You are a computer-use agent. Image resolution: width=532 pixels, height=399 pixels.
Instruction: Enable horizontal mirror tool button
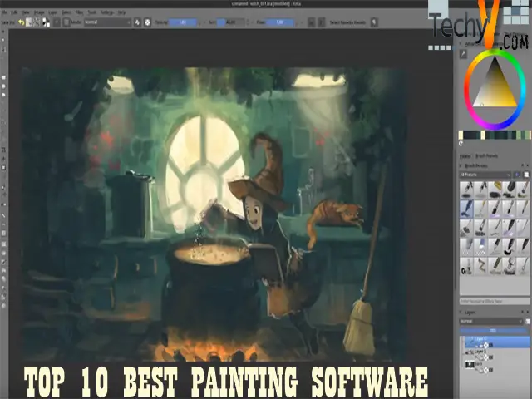[x=311, y=22]
